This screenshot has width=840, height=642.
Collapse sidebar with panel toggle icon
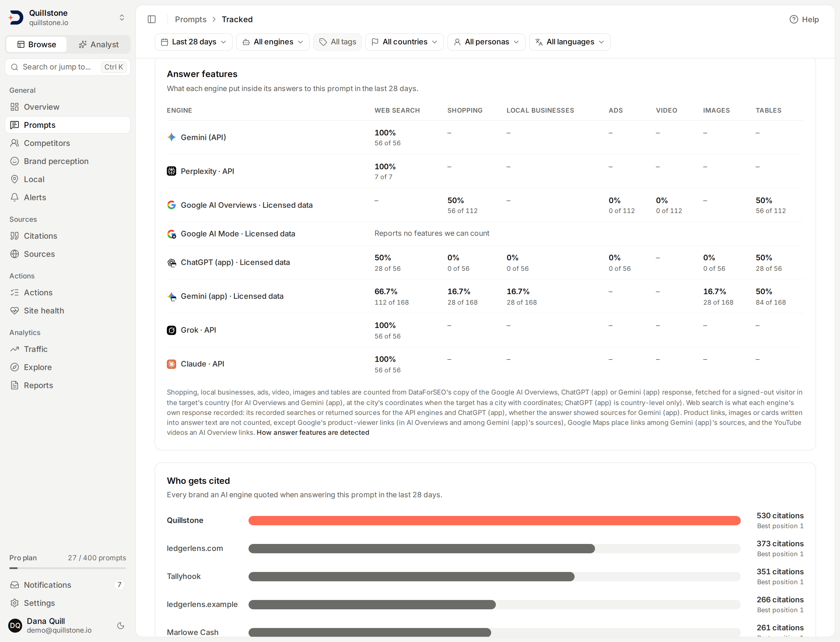[152, 20]
